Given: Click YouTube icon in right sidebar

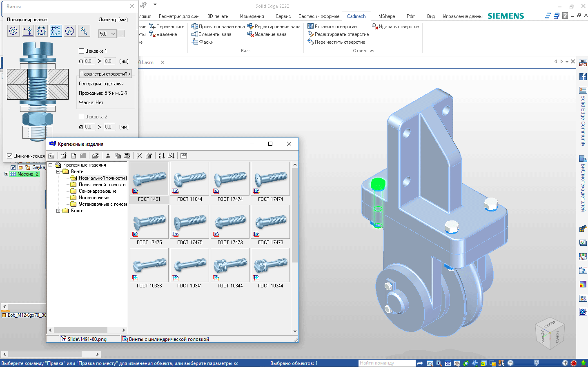Looking at the screenshot, I should coord(583,63).
